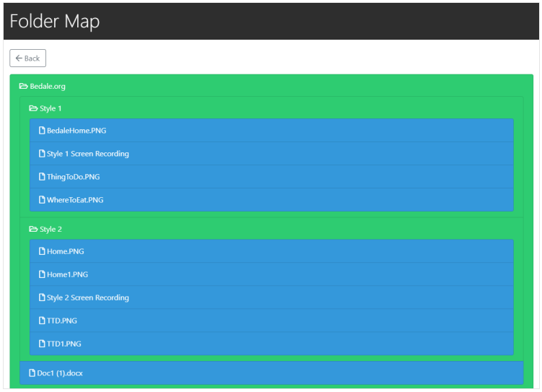Click the folder icon beside Style 1

tap(33, 108)
